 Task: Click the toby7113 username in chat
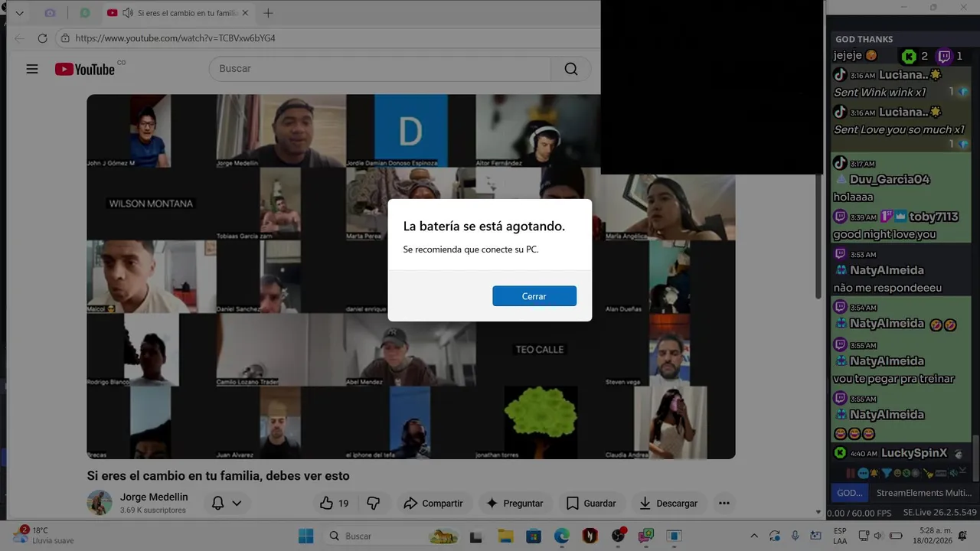[933, 217]
